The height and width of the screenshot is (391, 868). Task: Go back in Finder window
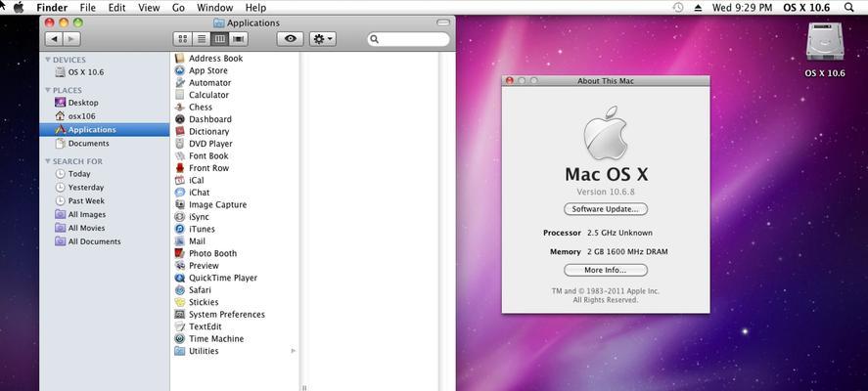[x=54, y=39]
